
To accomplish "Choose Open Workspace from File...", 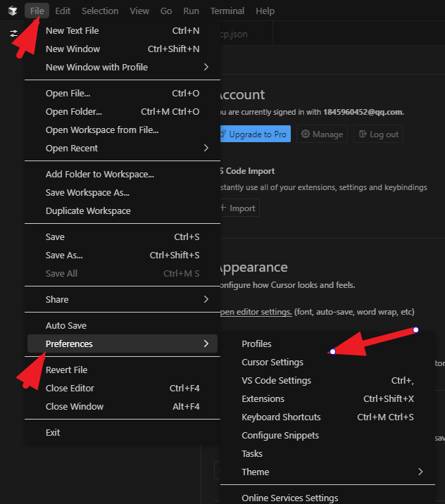I will pyautogui.click(x=123, y=130).
